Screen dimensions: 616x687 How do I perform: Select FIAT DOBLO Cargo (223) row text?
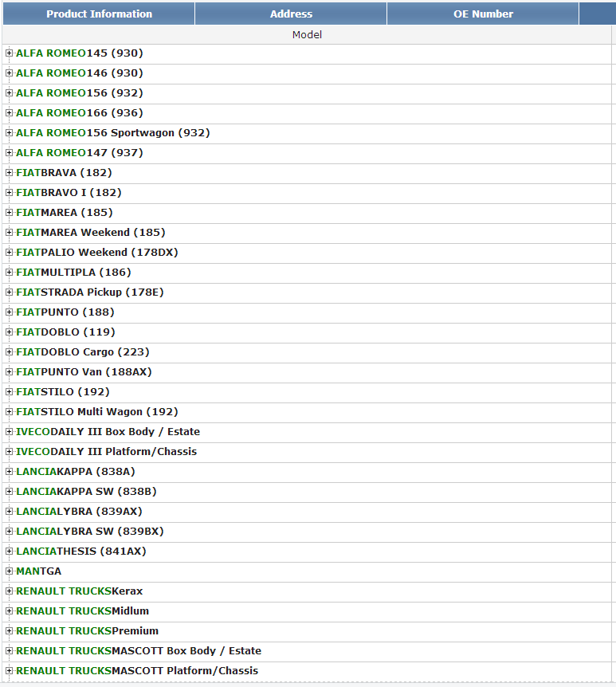click(x=83, y=352)
